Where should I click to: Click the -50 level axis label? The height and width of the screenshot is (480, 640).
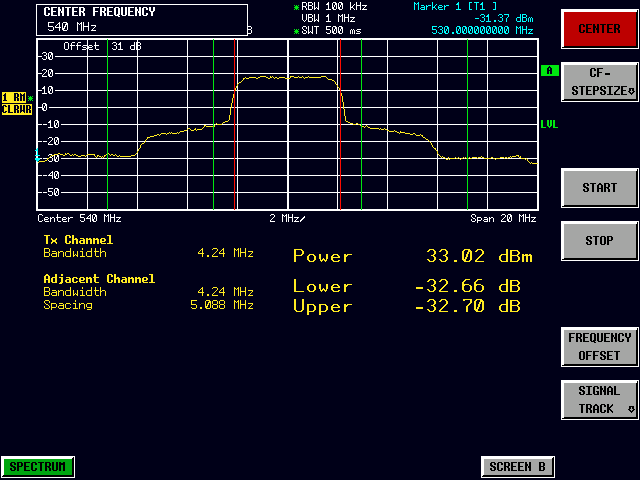50,192
